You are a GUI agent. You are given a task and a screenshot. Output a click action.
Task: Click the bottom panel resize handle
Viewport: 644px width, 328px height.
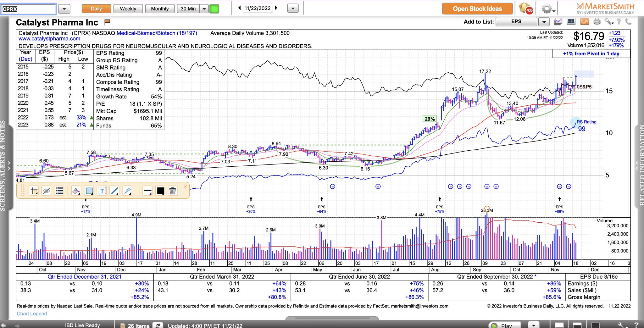[x=332, y=318]
